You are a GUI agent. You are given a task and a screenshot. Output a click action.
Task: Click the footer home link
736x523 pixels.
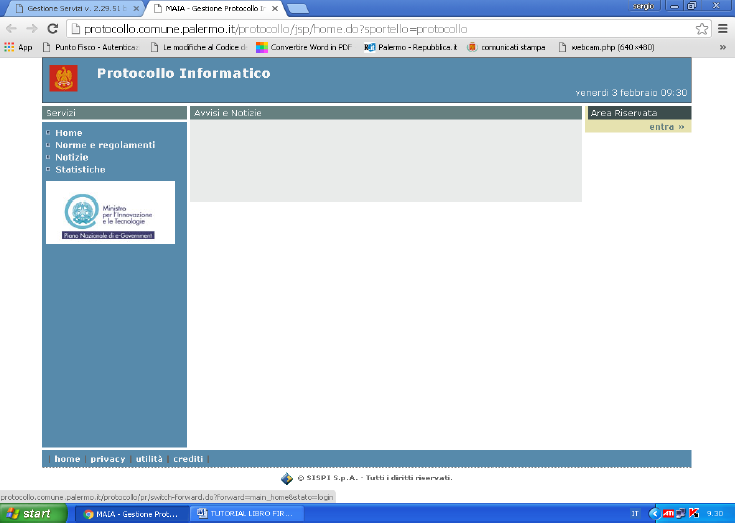[67, 459]
